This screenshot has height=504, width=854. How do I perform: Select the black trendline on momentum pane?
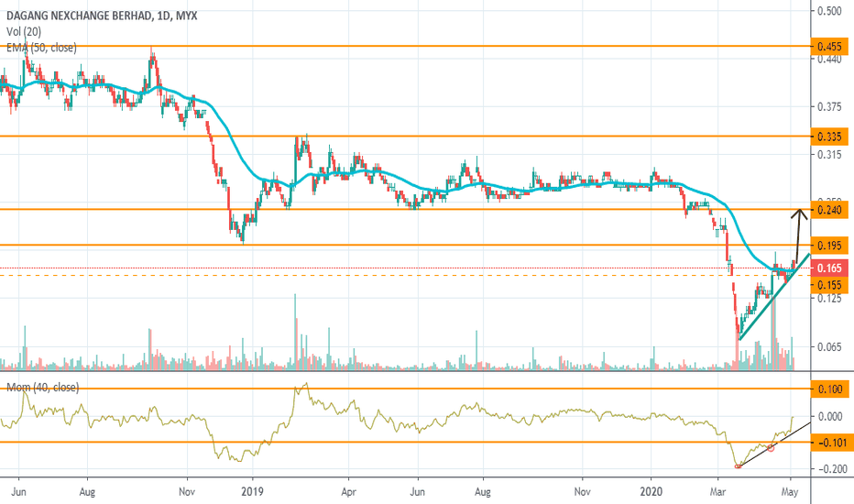coord(774,444)
